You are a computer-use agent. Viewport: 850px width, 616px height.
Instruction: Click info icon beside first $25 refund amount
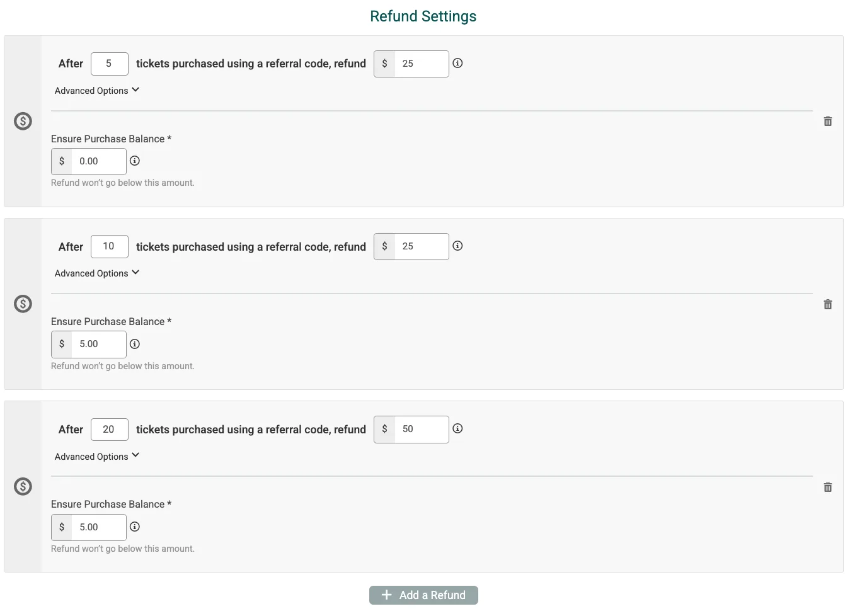tap(458, 63)
